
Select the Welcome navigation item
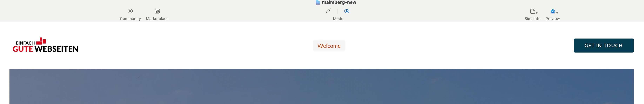click(x=329, y=46)
